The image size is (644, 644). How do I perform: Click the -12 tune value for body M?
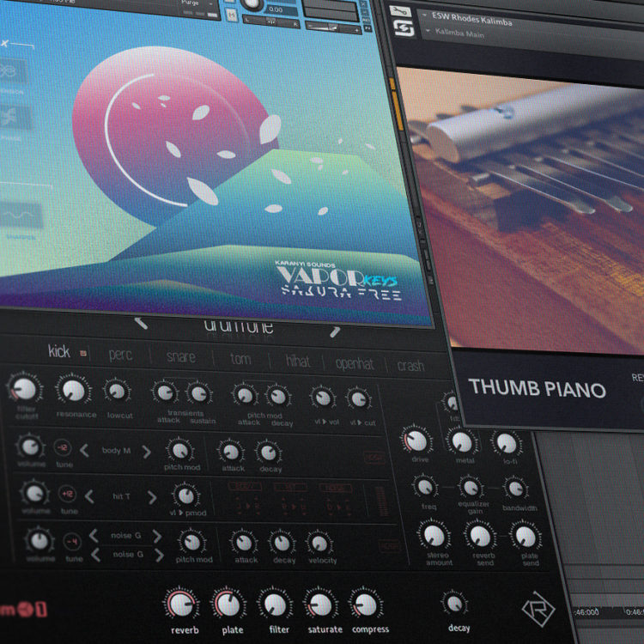tap(63, 448)
